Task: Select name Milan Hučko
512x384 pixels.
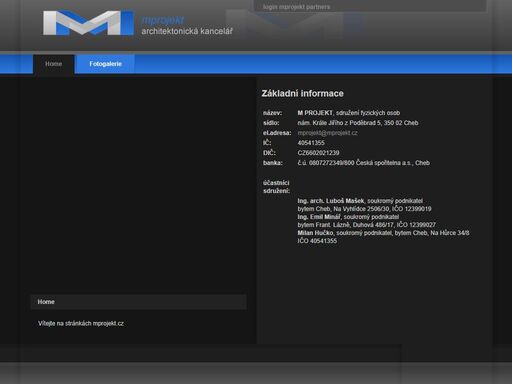Action: point(315,233)
